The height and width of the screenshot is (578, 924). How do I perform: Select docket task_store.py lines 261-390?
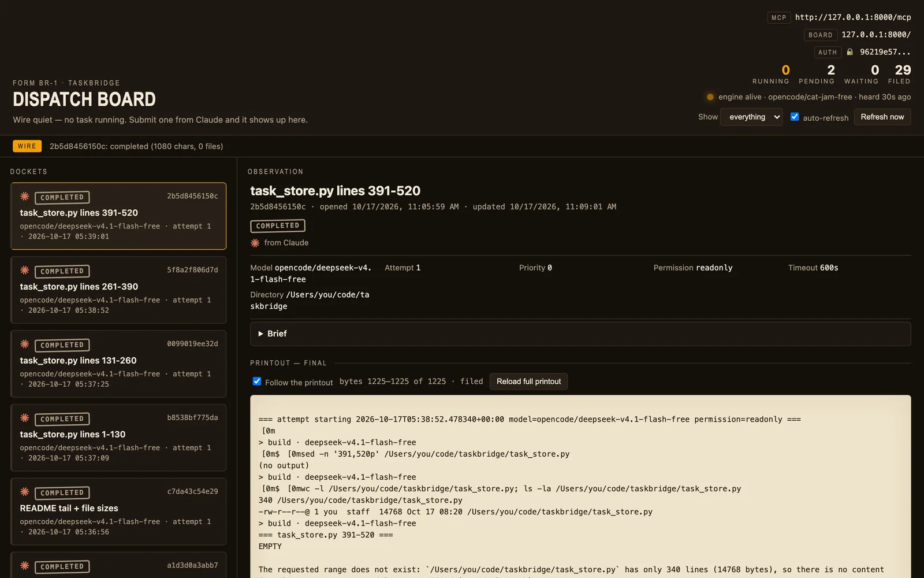point(118,290)
